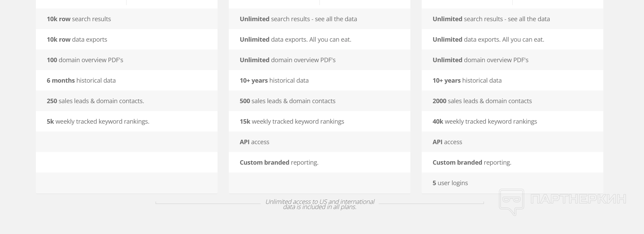Viewport: 644px width, 234px height.
Task: Click "API access" in the 15k keyword plan
Action: pyautogui.click(x=254, y=142)
